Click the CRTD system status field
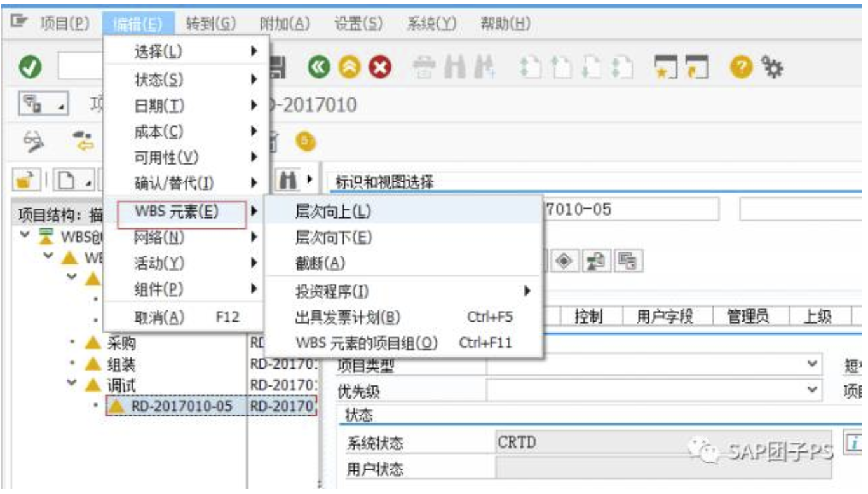The height and width of the screenshot is (494, 868). (663, 443)
